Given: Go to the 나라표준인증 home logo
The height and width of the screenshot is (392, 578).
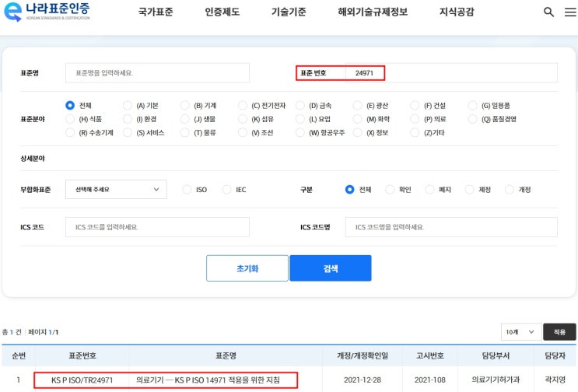Looking at the screenshot, I should click(x=47, y=12).
